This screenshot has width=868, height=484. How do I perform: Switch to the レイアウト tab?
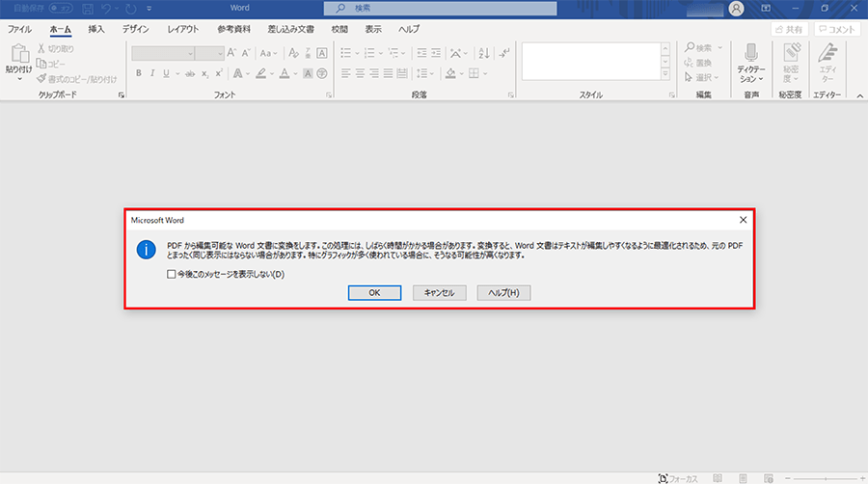[x=183, y=29]
